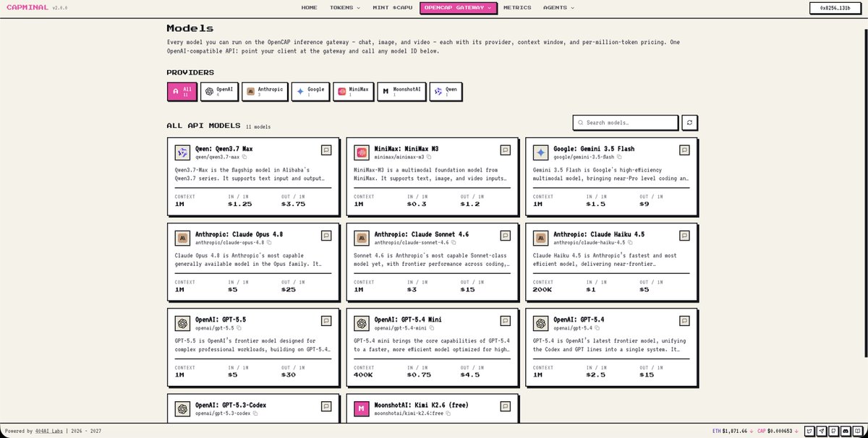Screen dimensions: 868x438
Task: Click the $0.3 input price on MiniMax M3
Action: [x=417, y=204]
